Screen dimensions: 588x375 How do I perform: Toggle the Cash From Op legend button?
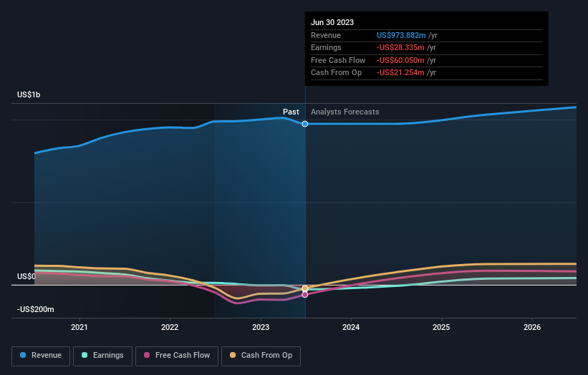tap(261, 356)
